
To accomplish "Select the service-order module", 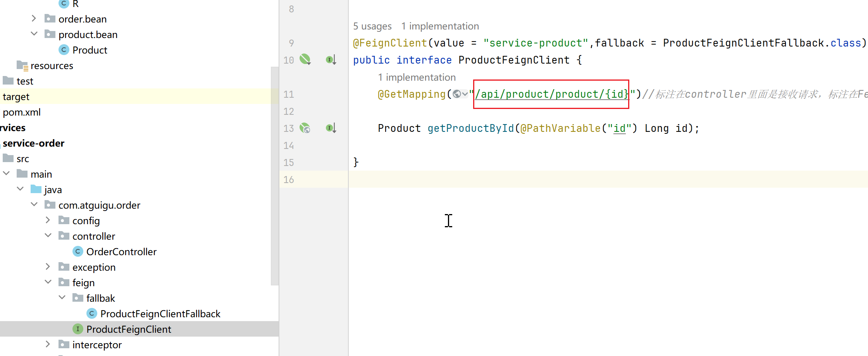I will pyautogui.click(x=34, y=143).
